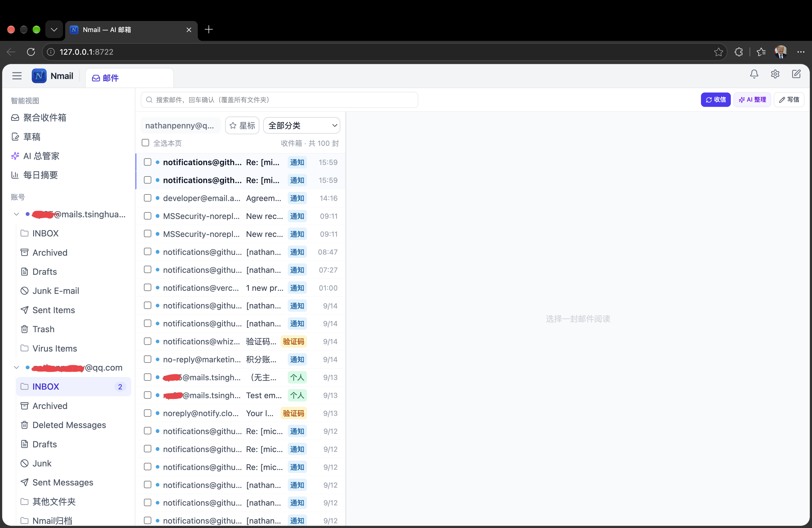
Task: Open new browser tab with plus
Action: tap(209, 30)
